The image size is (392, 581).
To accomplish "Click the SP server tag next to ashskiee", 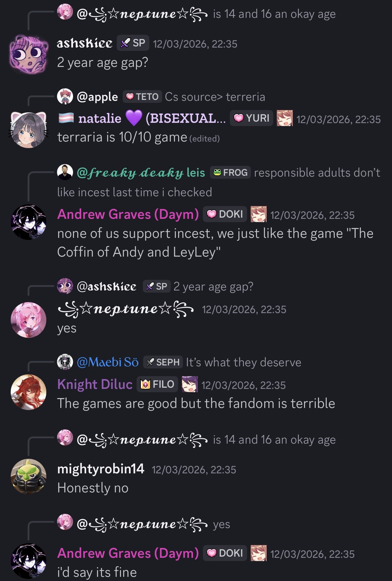I will 133,43.
